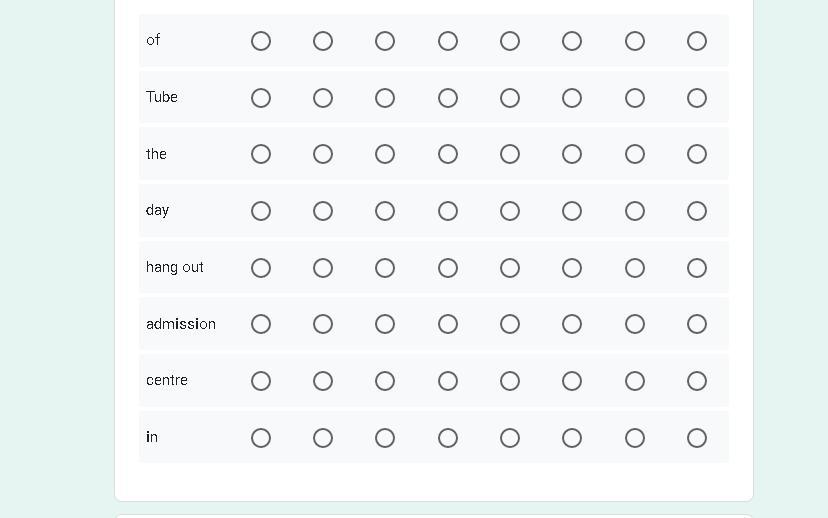Pick the seventh option in the 'in' row
Screen dimensions: 828x518
[635, 438]
